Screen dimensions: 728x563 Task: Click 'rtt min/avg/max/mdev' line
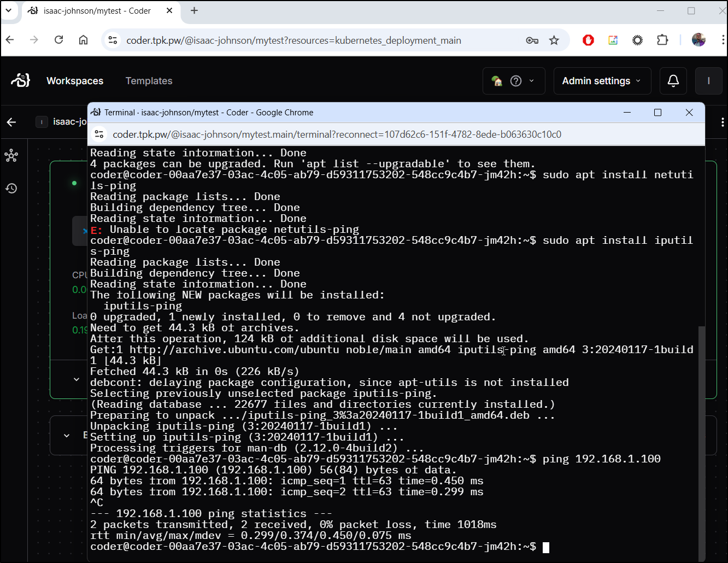[251, 536]
